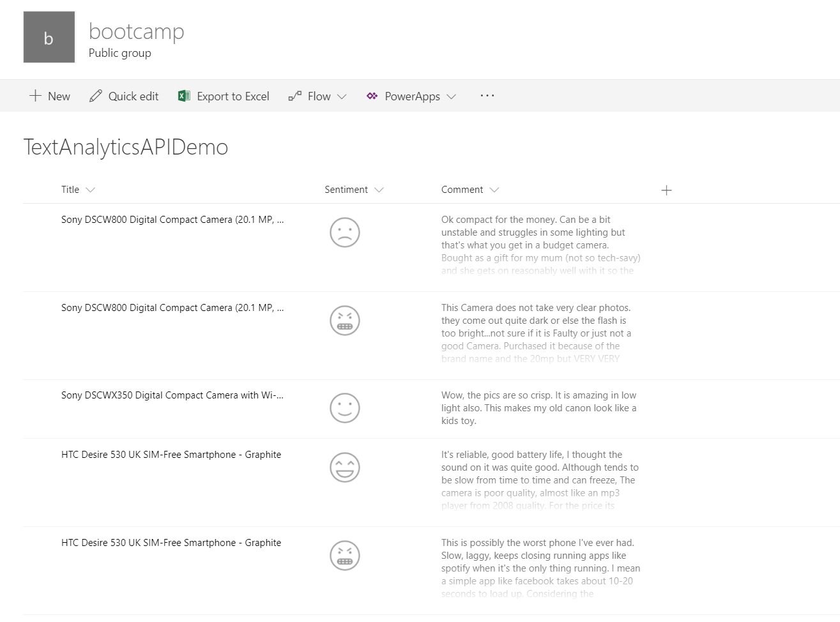Click angry face icon in last HTC row
840x622 pixels.
click(345, 556)
